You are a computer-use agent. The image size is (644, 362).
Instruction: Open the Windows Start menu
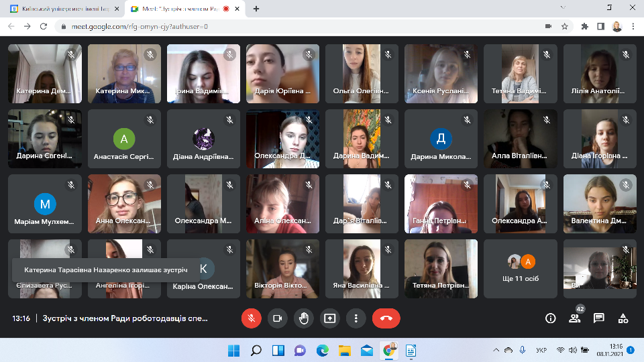coord(233,351)
